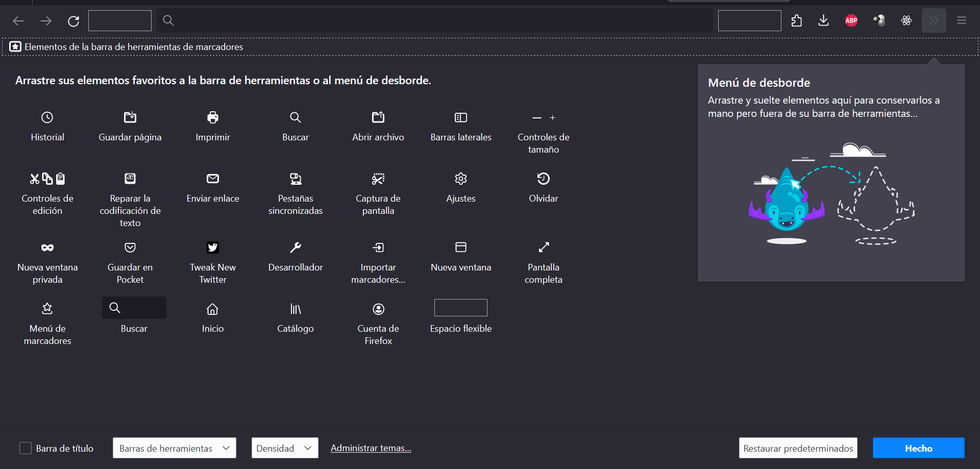Click the grey sphere extension icon

[x=879, y=20]
